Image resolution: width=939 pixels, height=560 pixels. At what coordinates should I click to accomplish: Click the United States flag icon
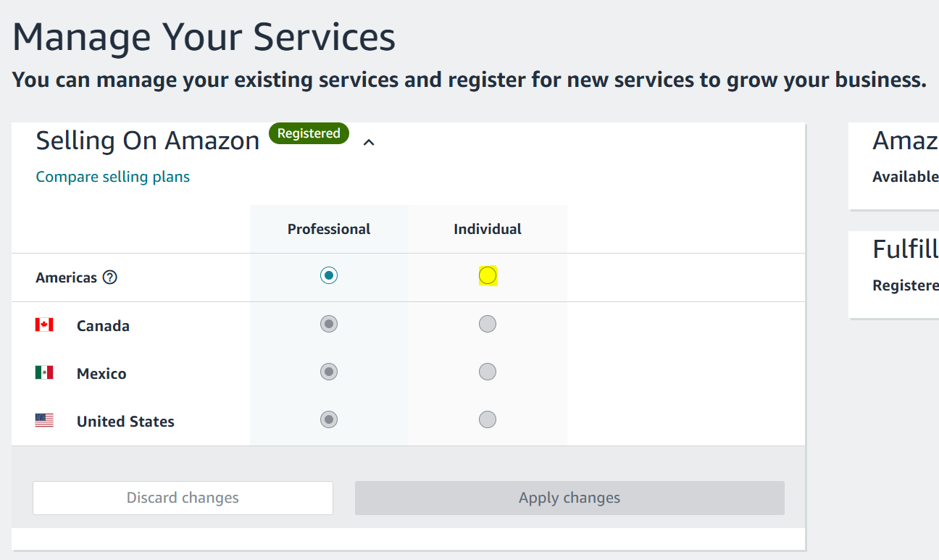[x=44, y=420]
